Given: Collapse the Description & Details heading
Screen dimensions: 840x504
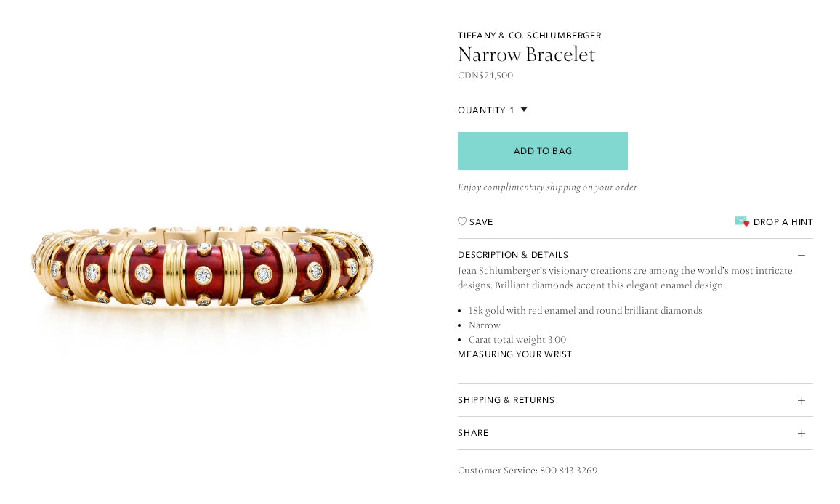Looking at the screenshot, I should [x=513, y=255].
